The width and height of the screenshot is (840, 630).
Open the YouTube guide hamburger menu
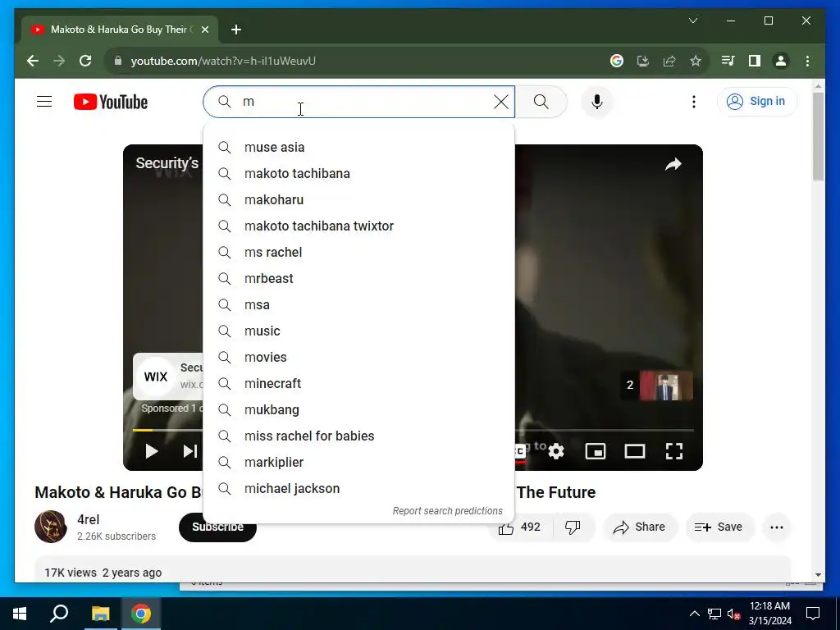click(44, 101)
